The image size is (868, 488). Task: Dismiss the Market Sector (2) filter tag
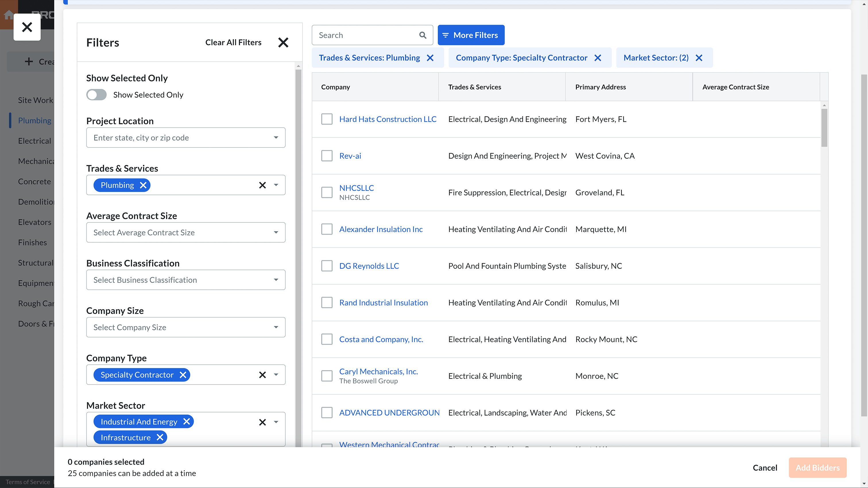699,58
